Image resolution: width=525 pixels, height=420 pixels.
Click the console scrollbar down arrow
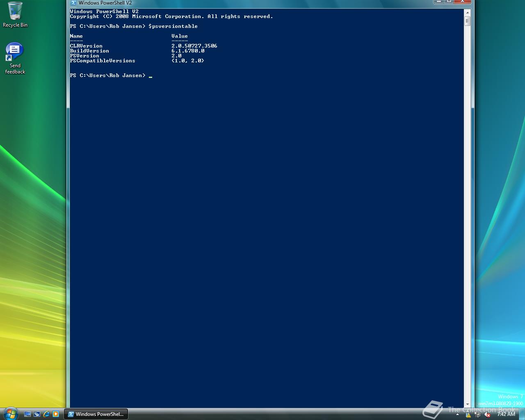click(467, 404)
